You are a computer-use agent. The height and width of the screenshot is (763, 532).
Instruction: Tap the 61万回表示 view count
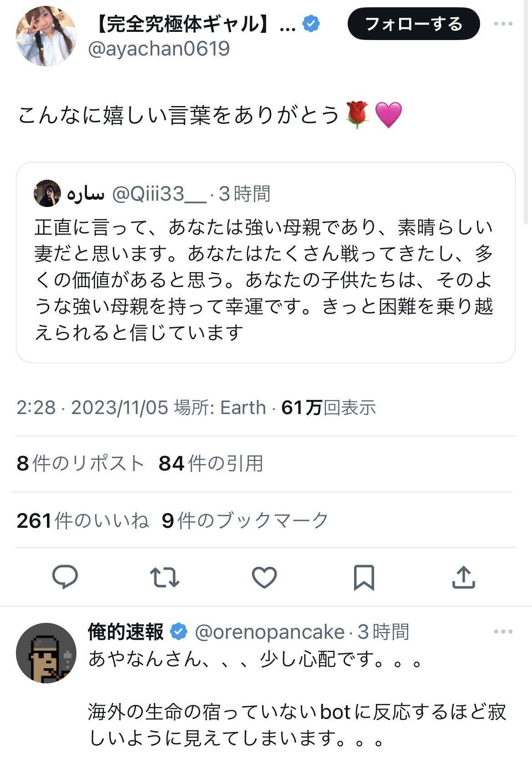pyautogui.click(x=328, y=408)
